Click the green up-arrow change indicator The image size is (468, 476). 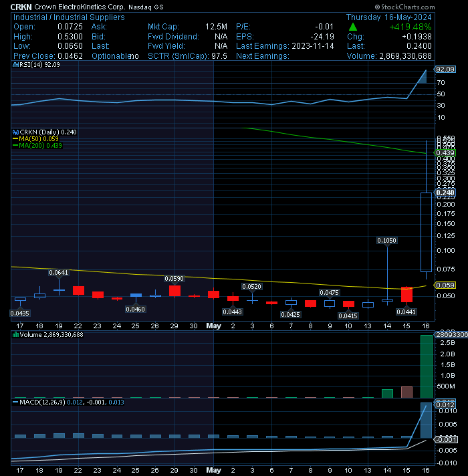[352, 27]
